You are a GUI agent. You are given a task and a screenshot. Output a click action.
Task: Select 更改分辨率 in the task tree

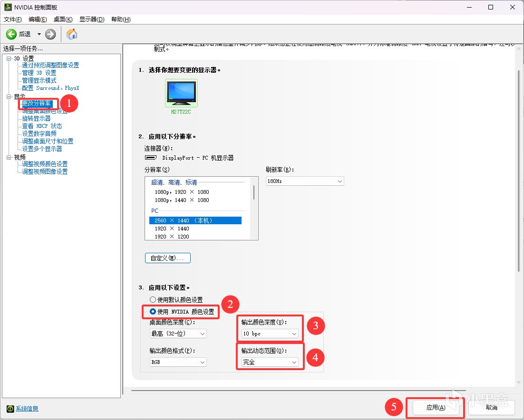tap(37, 104)
